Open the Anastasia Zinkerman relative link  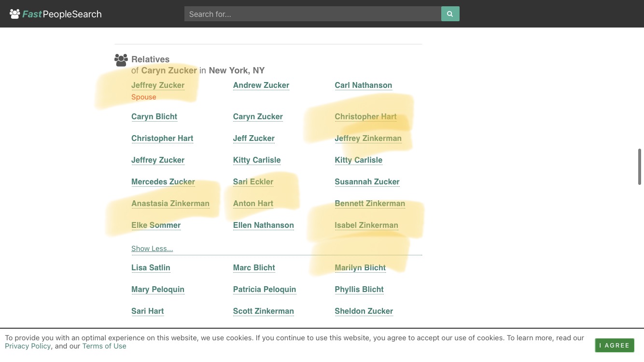point(170,204)
